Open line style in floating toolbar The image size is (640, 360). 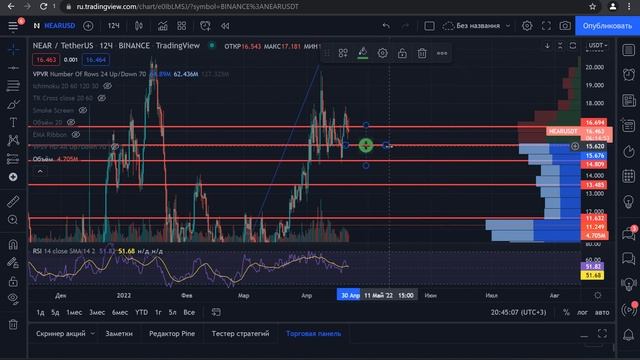(x=362, y=53)
